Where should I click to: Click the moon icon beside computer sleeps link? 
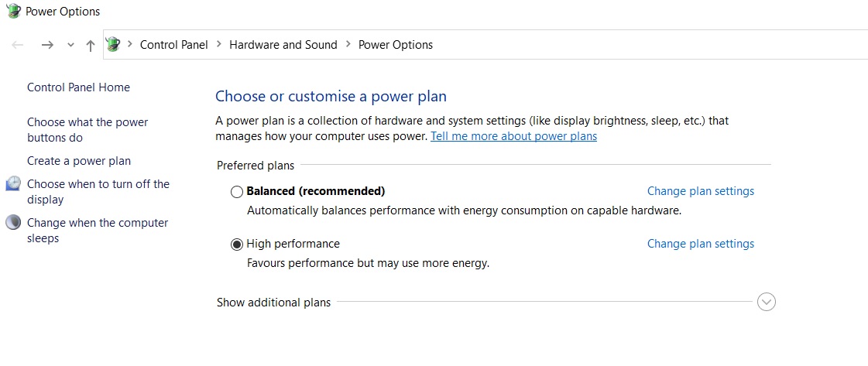coord(13,223)
